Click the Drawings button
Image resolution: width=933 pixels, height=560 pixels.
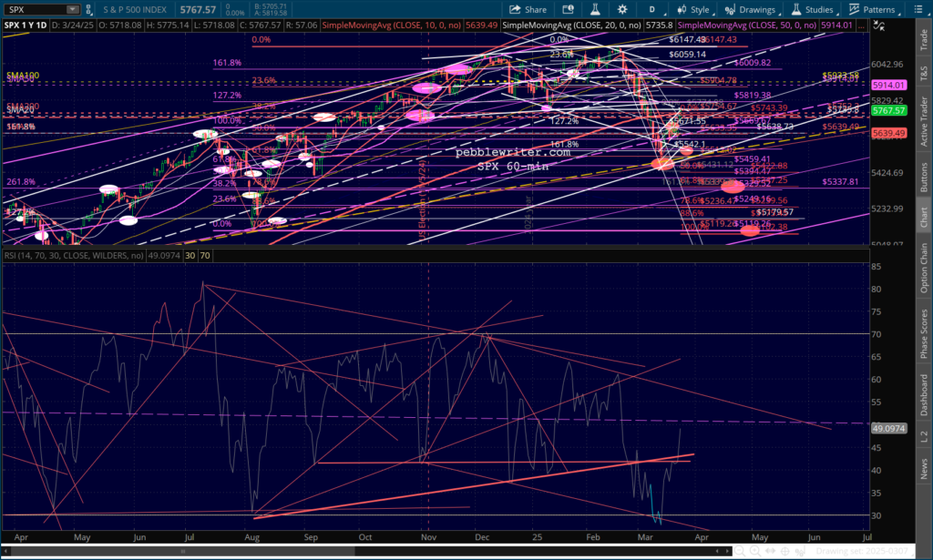tap(751, 9)
